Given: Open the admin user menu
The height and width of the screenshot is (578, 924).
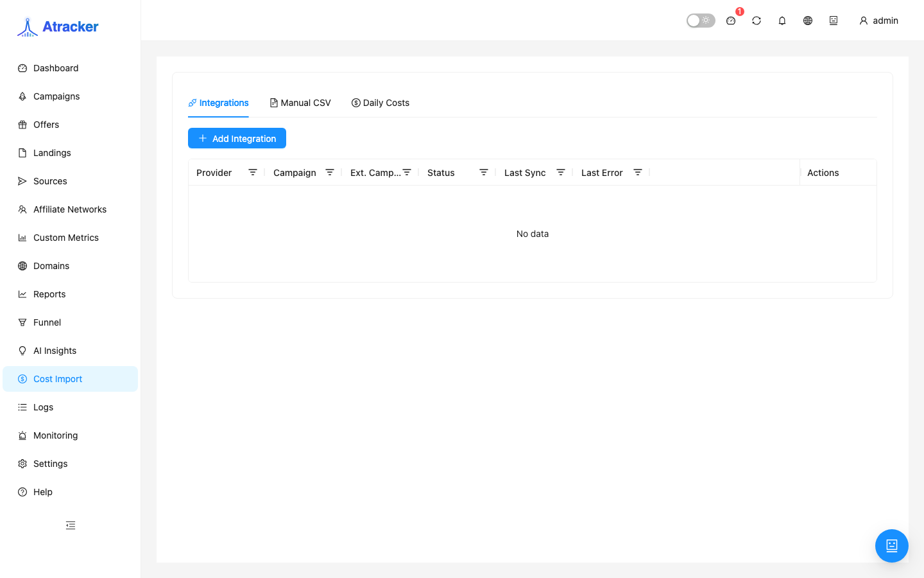Looking at the screenshot, I should [x=878, y=21].
